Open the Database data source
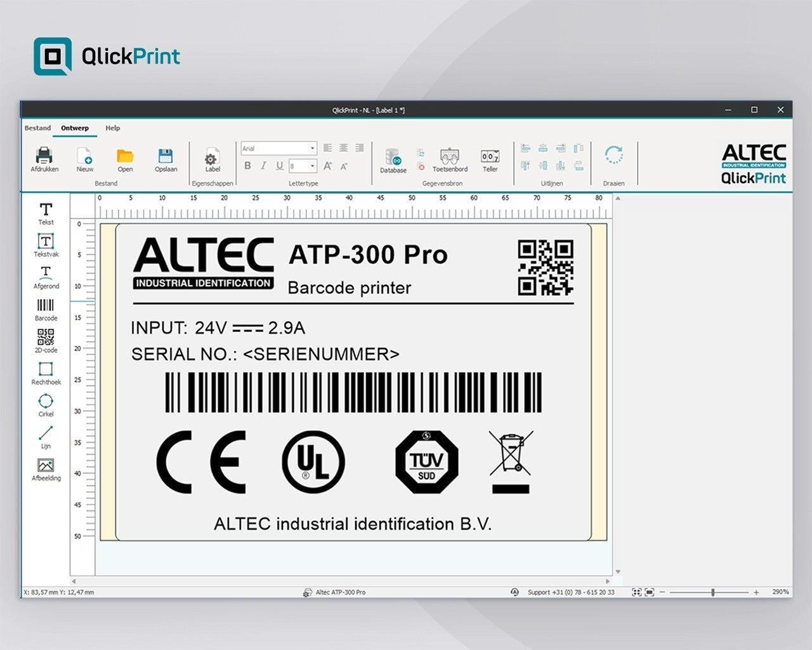The width and height of the screenshot is (812, 650). (393, 160)
